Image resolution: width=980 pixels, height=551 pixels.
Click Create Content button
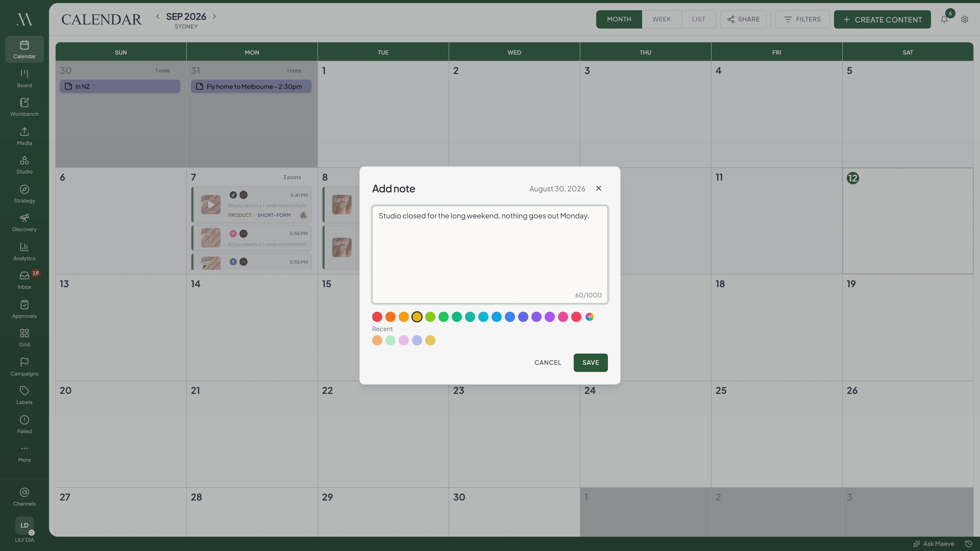(x=882, y=19)
